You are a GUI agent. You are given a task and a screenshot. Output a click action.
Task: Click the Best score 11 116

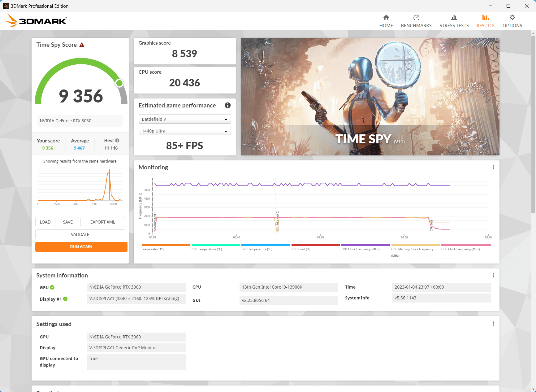pyautogui.click(x=111, y=148)
